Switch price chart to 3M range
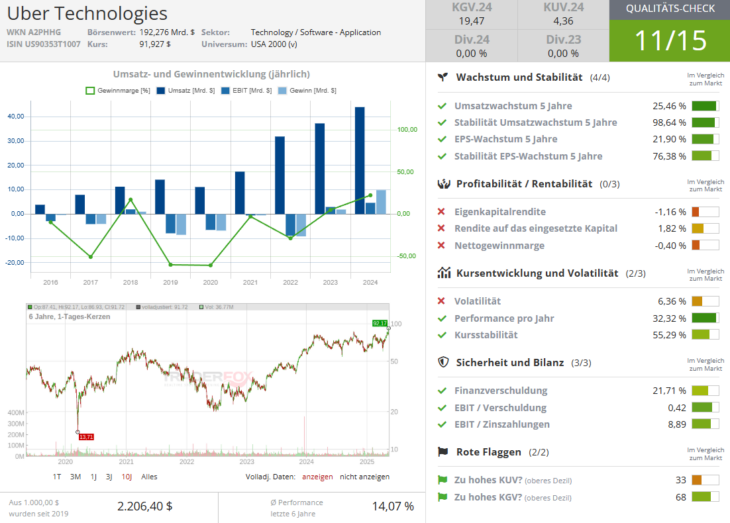Screen dimensions: 730x523 click(75, 476)
